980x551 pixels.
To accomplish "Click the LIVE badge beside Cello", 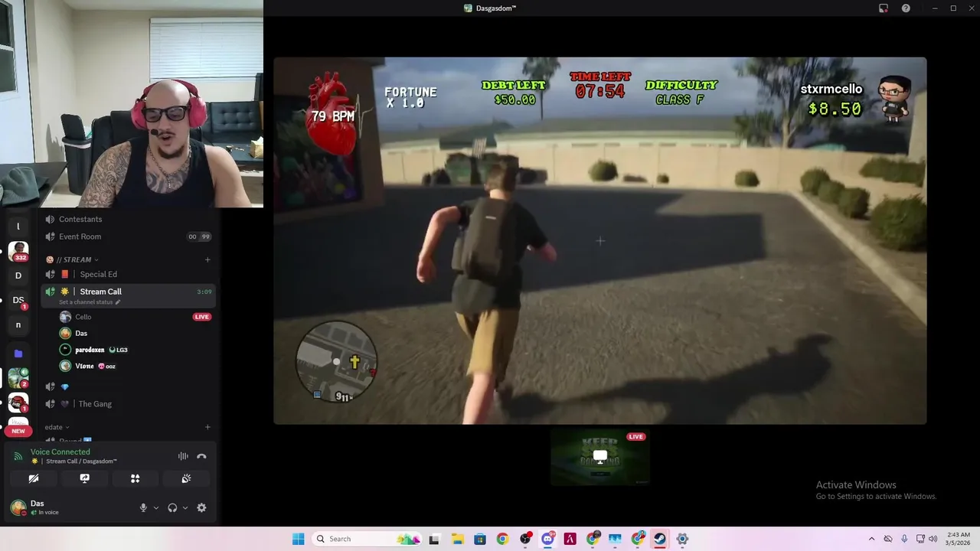I will pos(202,317).
